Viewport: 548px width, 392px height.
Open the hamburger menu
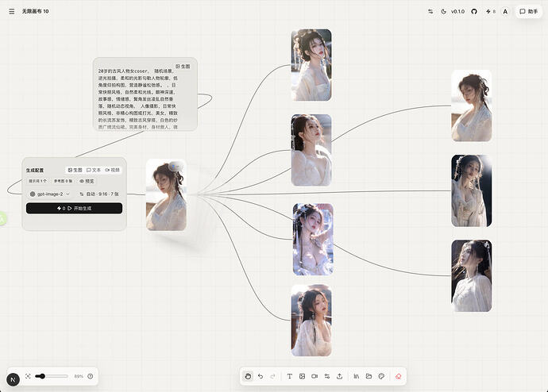[x=12, y=11]
